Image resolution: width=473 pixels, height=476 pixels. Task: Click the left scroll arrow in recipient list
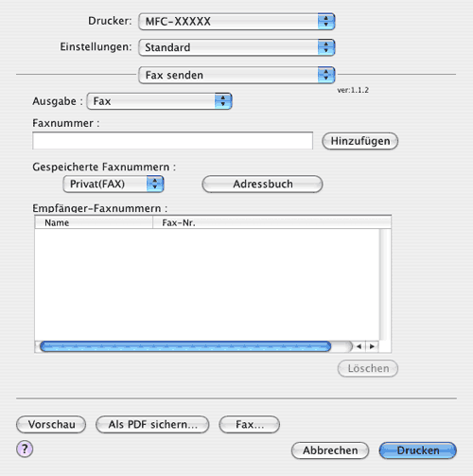click(359, 346)
